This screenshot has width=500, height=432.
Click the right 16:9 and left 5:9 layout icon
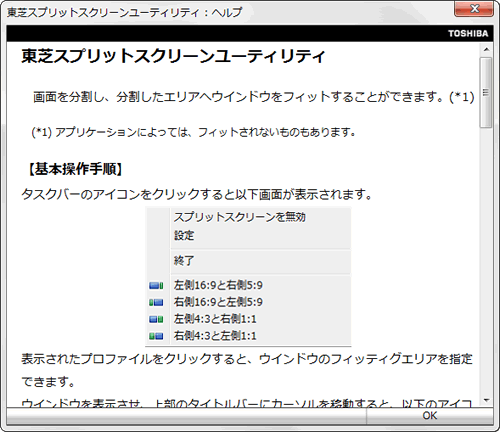point(156,302)
